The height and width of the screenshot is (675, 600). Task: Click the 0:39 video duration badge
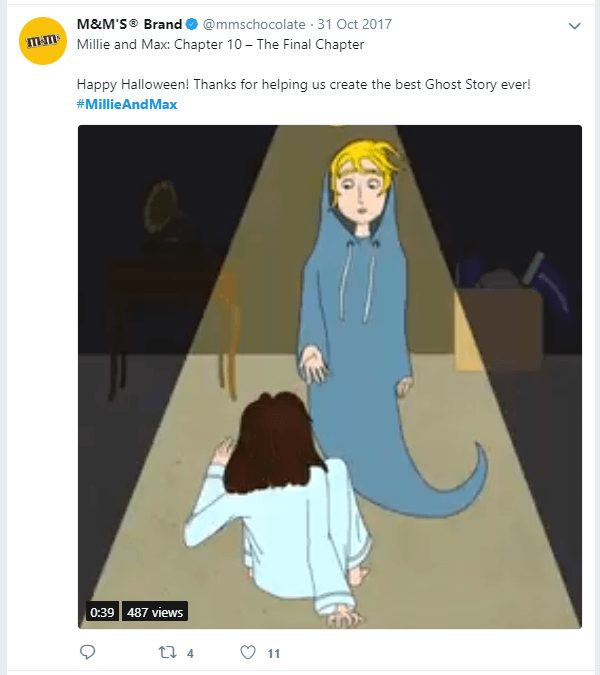click(x=102, y=612)
